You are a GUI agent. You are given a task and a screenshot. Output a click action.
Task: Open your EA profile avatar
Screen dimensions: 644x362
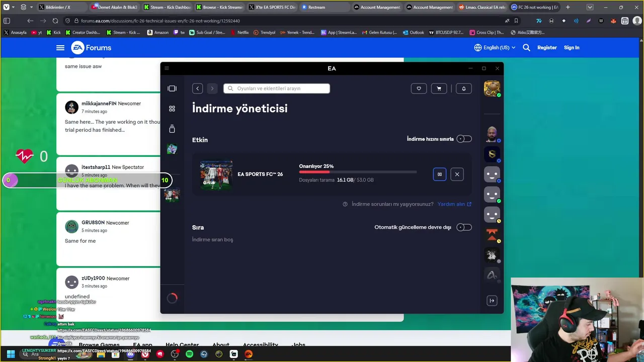[x=492, y=88]
